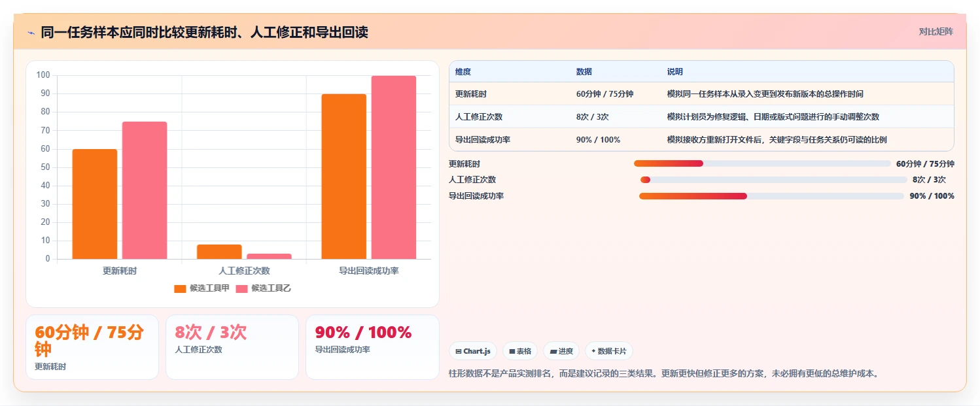Screen dimensions: 980x406
Task: Click the 60分钟 / 75分钟 cell in the table
Action: (605, 94)
